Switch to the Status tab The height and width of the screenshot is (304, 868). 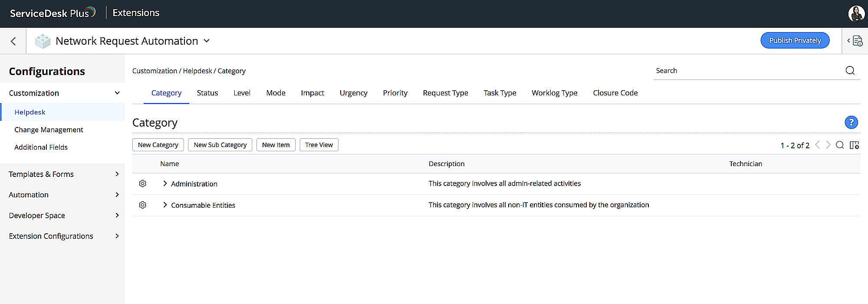coord(207,93)
